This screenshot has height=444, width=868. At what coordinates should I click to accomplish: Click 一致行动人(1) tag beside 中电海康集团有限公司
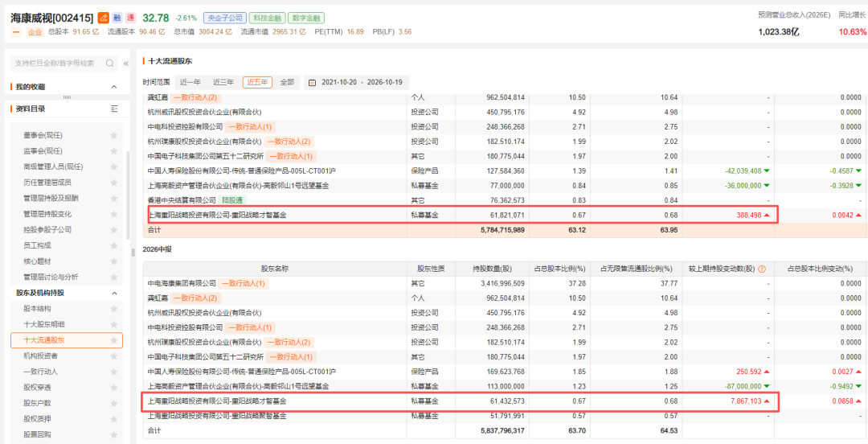coord(244,283)
